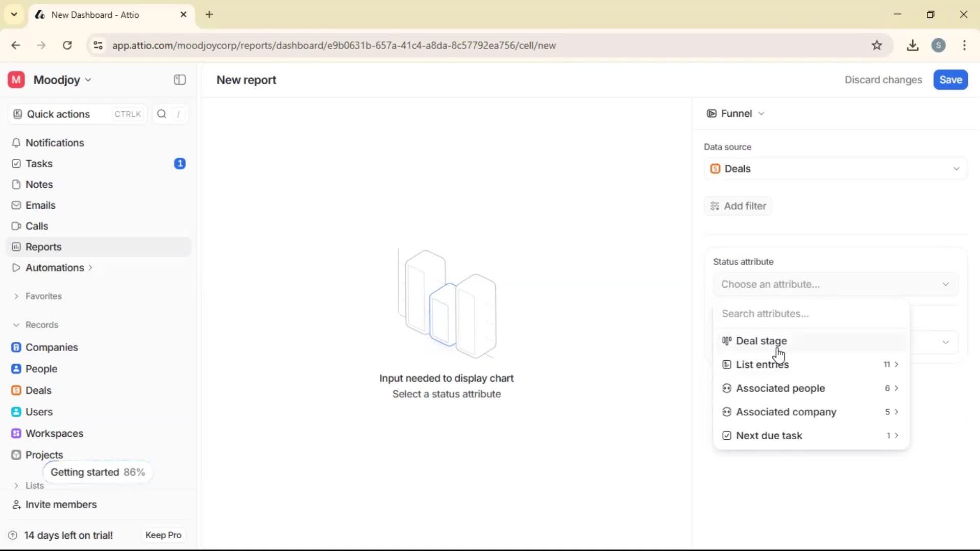Screen dimensions: 980x551
Task: Click the Save button
Action: point(950,80)
